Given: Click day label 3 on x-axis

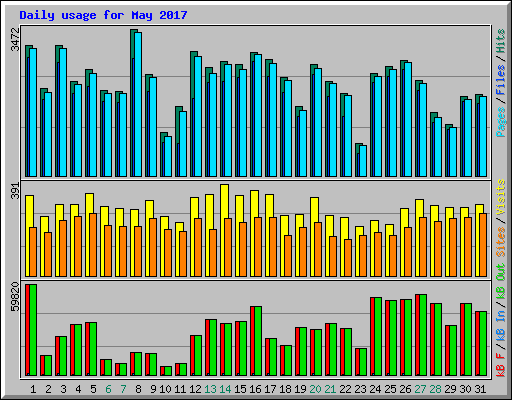Looking at the screenshot, I should [x=63, y=389].
